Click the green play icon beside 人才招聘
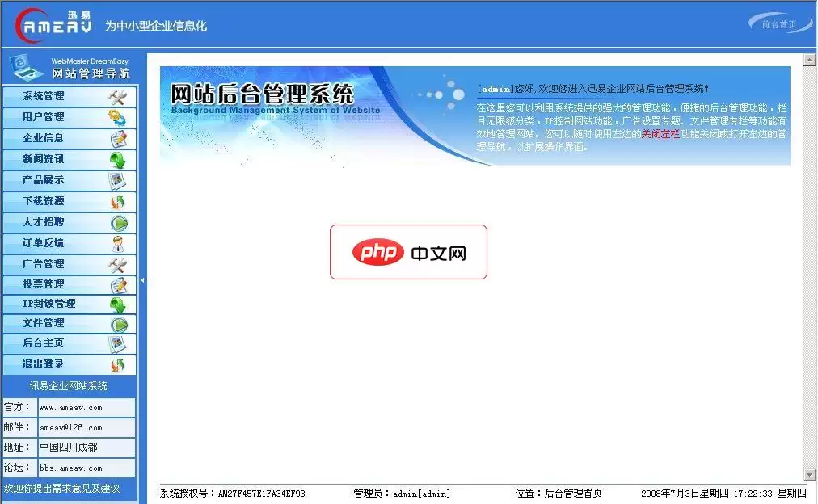The image size is (818, 504). click(x=118, y=223)
